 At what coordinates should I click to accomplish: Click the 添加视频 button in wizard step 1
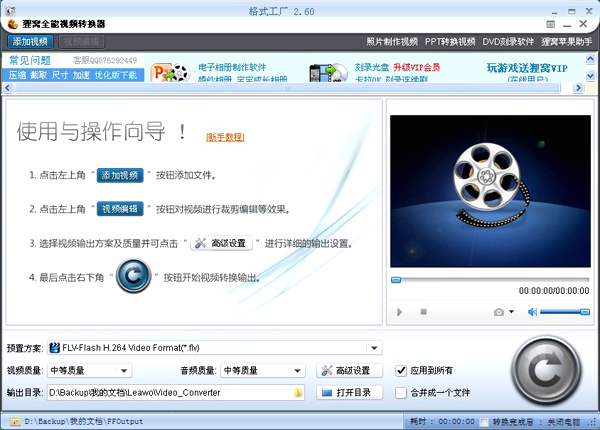pos(120,175)
